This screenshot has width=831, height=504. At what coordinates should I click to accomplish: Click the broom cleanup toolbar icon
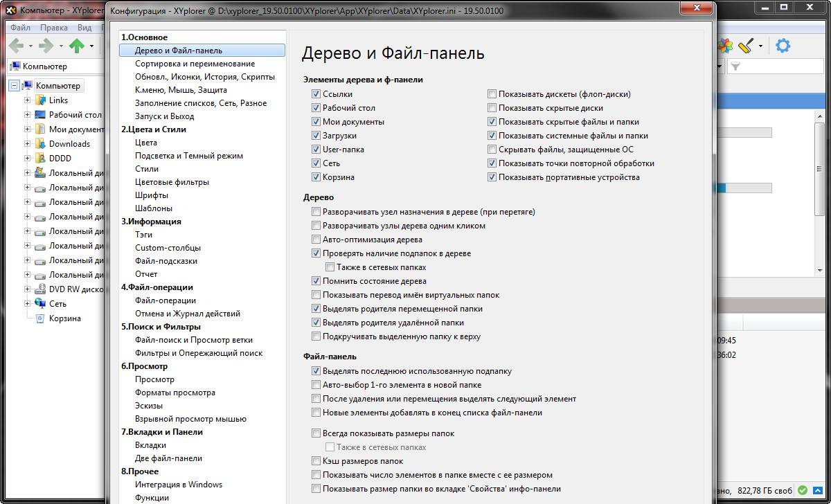[x=746, y=46]
